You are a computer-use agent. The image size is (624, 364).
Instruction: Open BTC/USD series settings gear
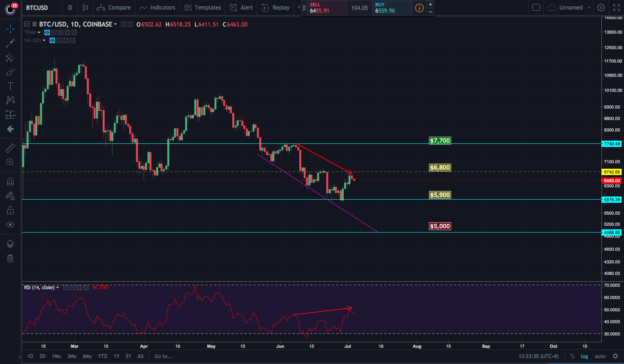tap(130, 24)
